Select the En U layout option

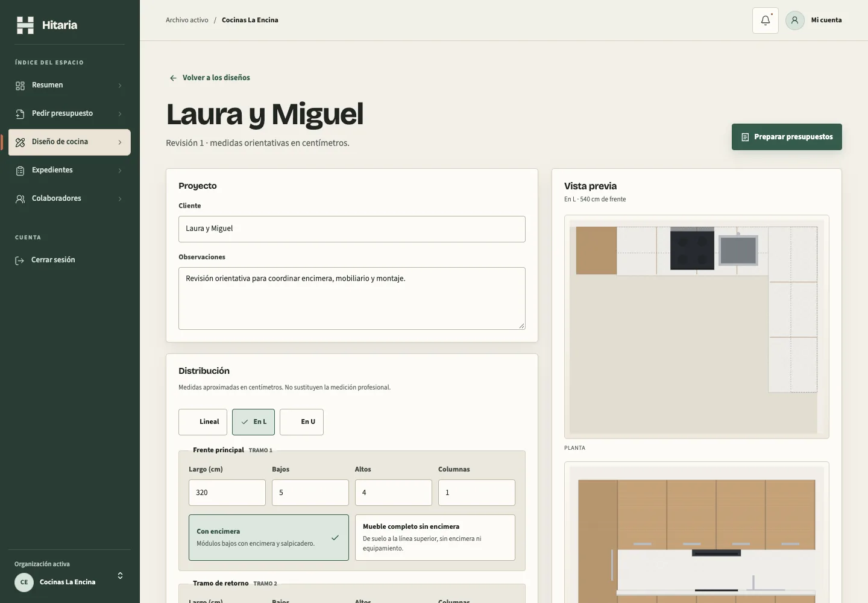[x=301, y=422]
